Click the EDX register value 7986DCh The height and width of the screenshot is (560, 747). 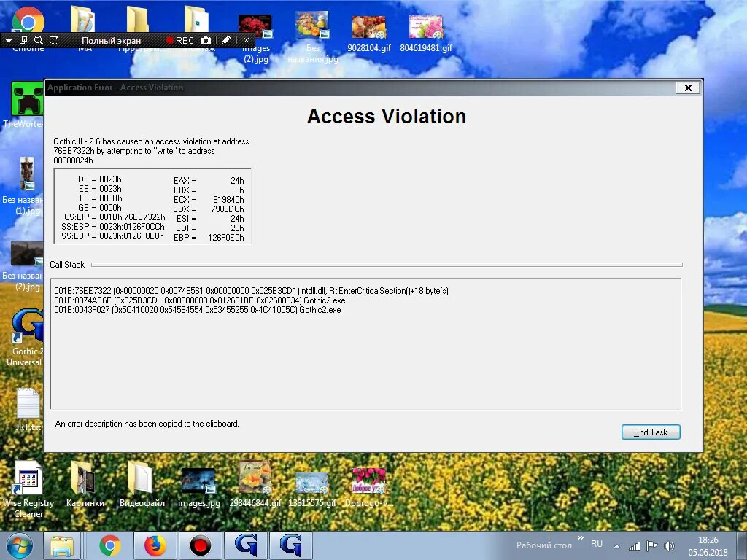(x=228, y=209)
